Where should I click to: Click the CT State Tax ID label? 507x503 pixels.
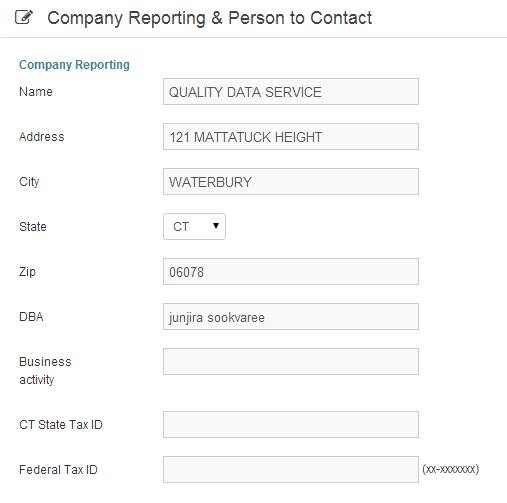pyautogui.click(x=61, y=425)
